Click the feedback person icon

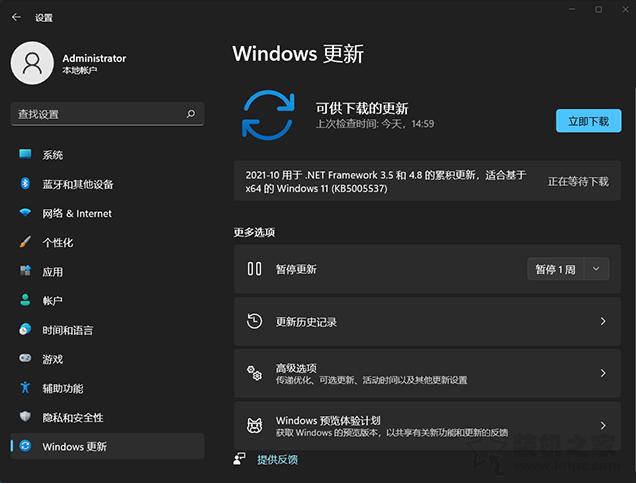click(239, 459)
